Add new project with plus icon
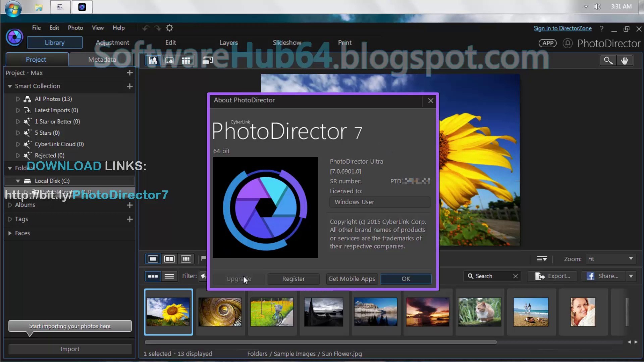Viewport: 644px width, 362px height. pyautogui.click(x=130, y=73)
